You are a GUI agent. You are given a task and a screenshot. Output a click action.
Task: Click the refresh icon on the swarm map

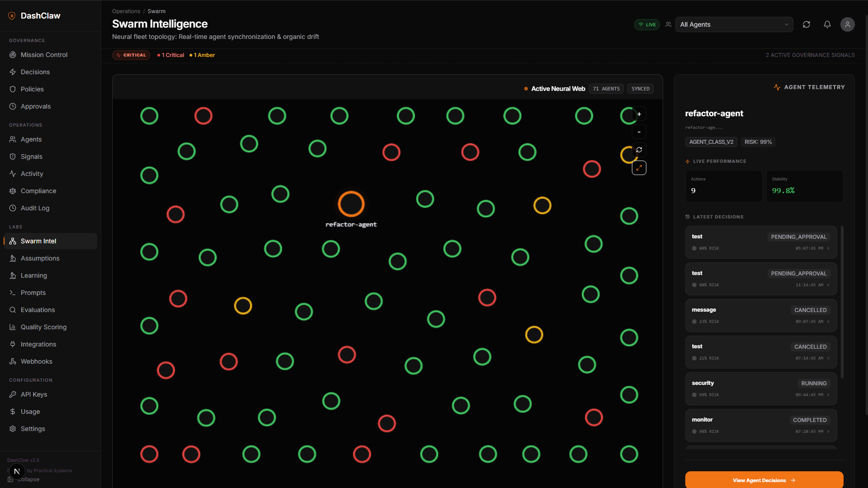click(x=639, y=150)
